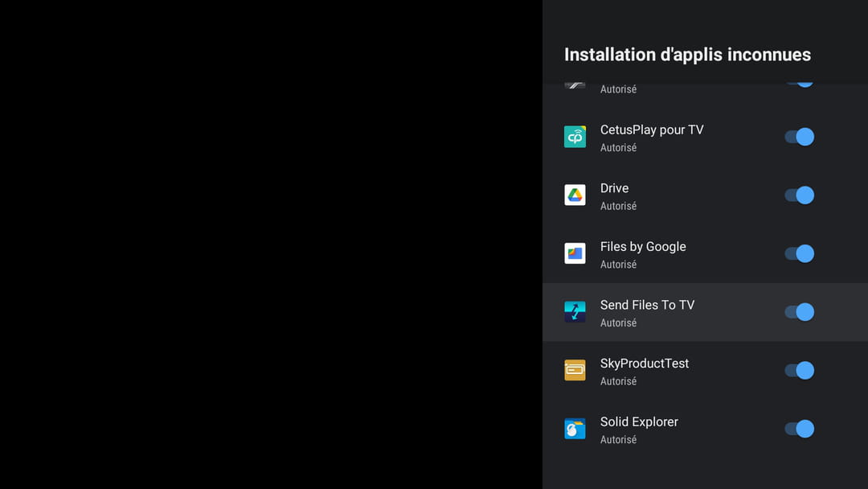Select the Solid Explorer name text
Viewport: 868px width, 489px height.
pyautogui.click(x=639, y=422)
